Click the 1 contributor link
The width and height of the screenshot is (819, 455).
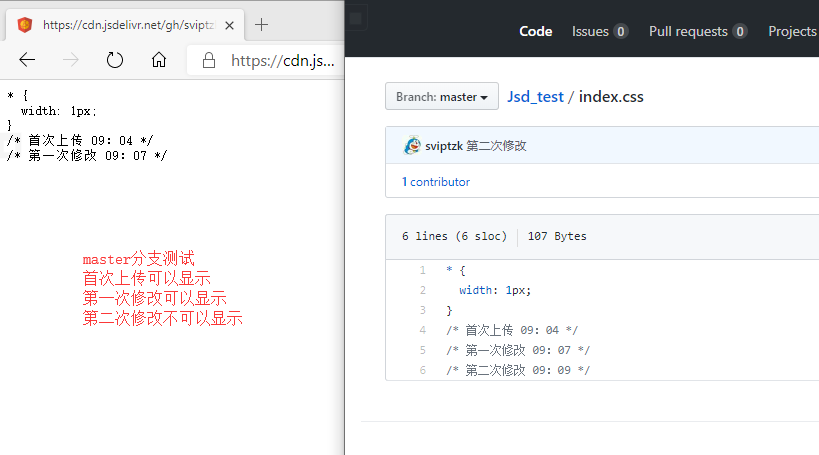[435, 182]
